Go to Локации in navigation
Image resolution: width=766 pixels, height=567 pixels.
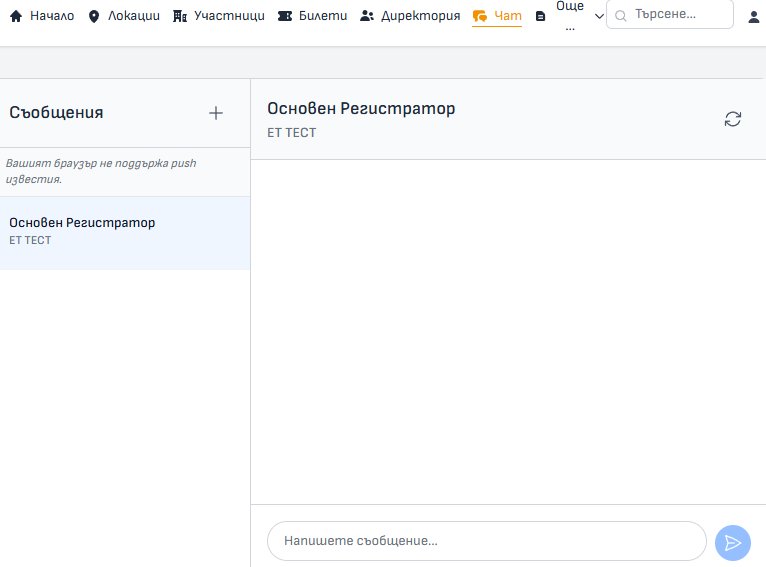pos(124,16)
